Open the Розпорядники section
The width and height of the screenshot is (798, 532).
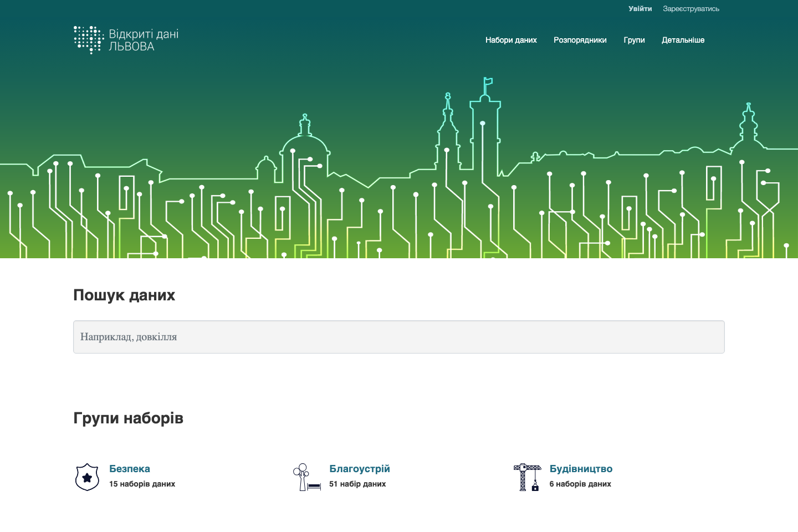coord(580,40)
